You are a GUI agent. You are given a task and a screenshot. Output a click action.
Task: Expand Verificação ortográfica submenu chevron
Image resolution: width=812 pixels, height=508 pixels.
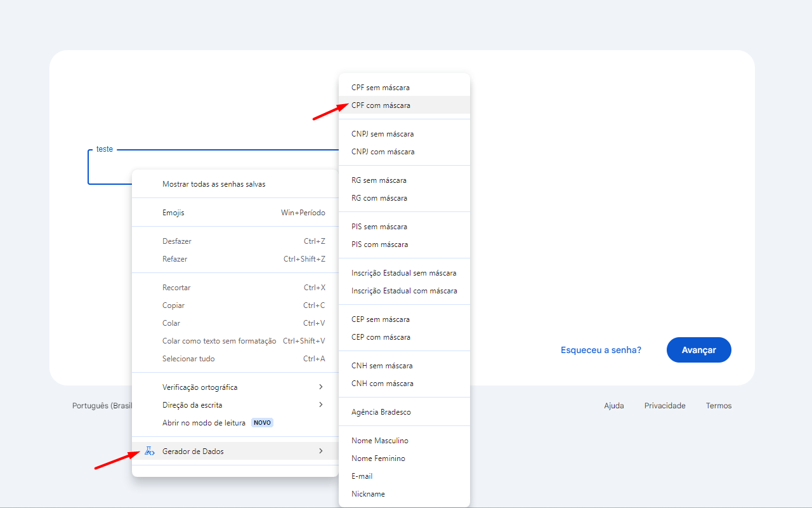pos(321,387)
